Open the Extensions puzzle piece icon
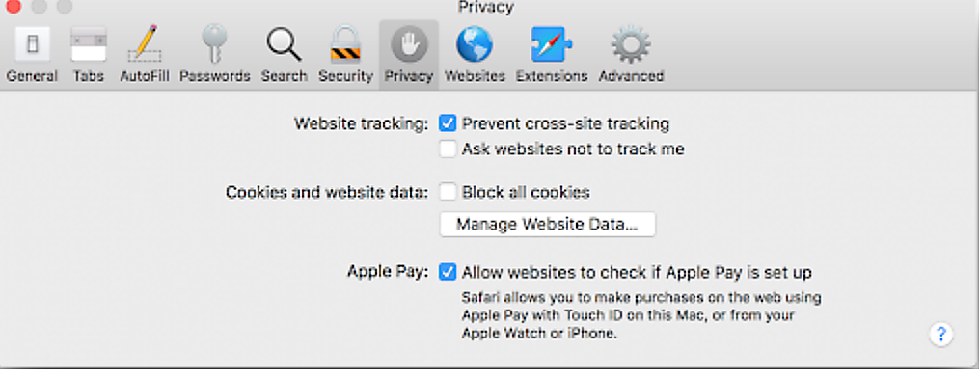980x379 pixels. (x=552, y=44)
